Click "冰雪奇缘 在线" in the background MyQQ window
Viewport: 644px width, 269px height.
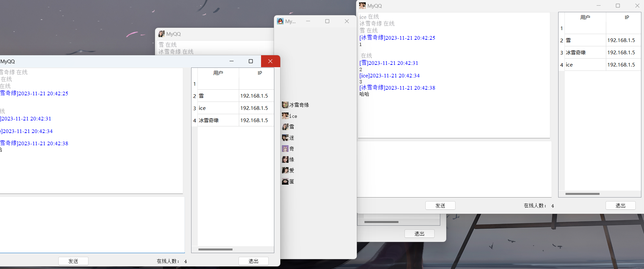[176, 52]
